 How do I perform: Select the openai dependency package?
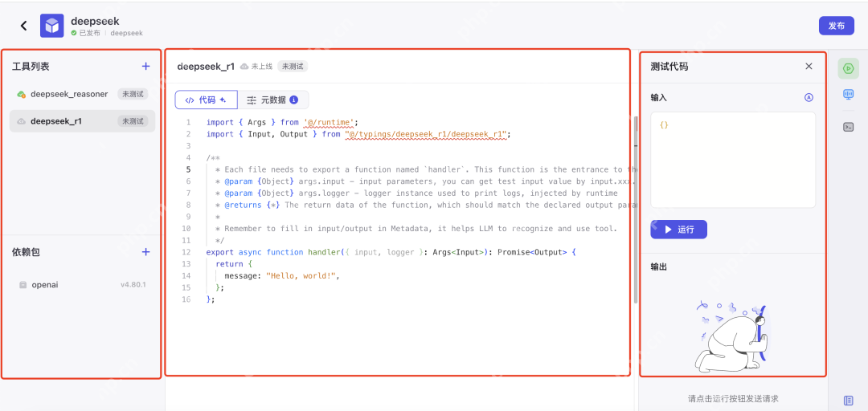(83, 285)
